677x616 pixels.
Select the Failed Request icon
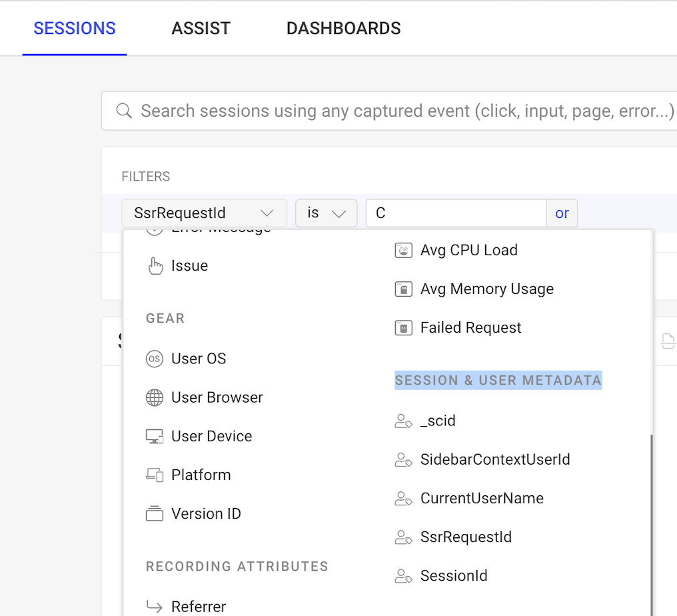[404, 327]
